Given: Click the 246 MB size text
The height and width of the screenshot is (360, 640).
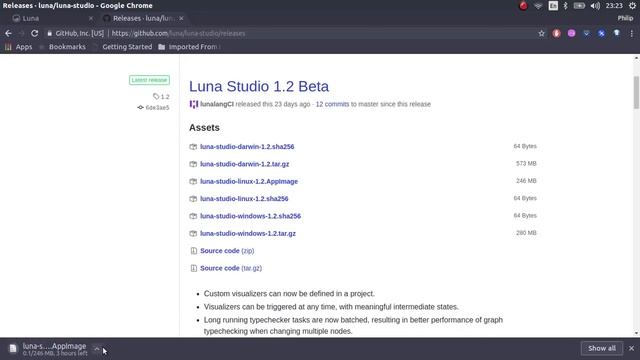Looking at the screenshot, I should (x=526, y=181).
